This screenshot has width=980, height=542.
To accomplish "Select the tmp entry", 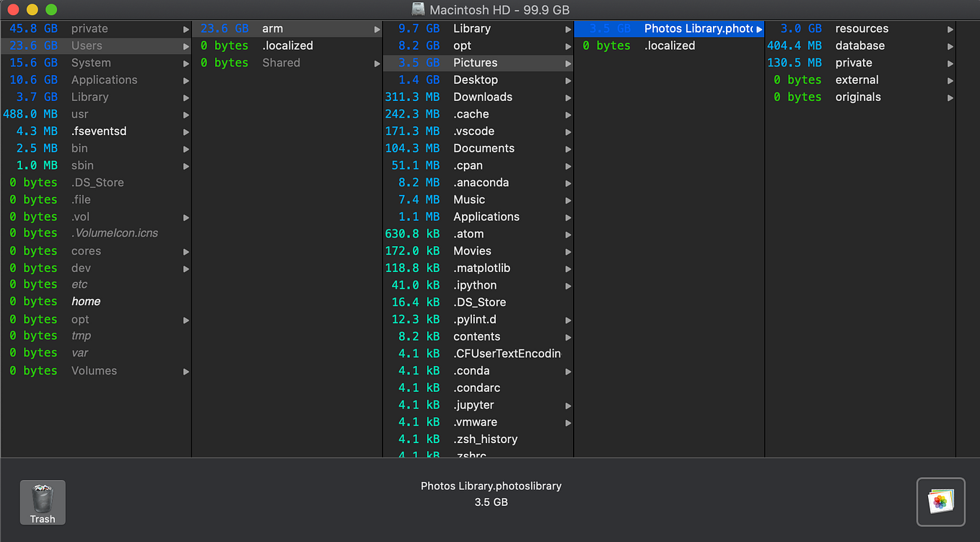I will pos(96,336).
